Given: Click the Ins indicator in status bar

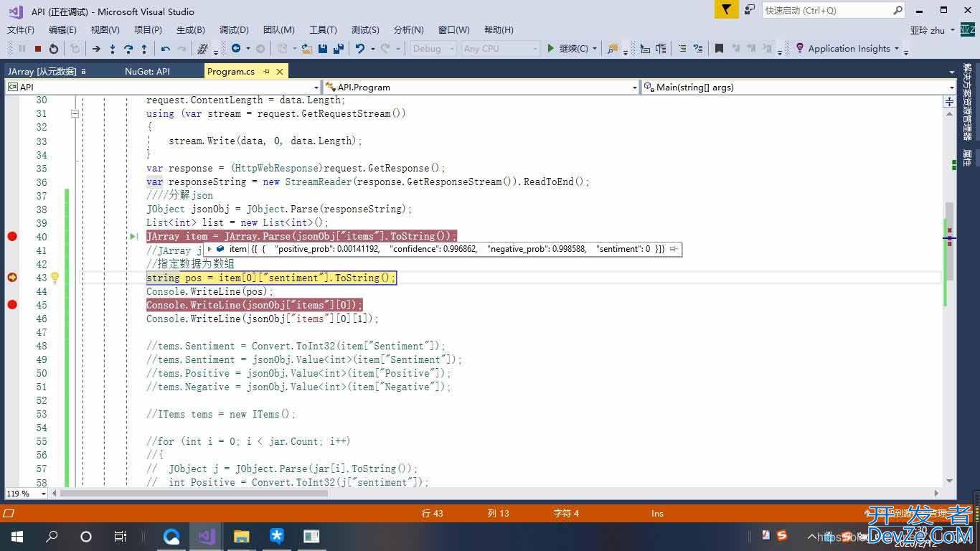Looking at the screenshot, I should pos(657,514).
